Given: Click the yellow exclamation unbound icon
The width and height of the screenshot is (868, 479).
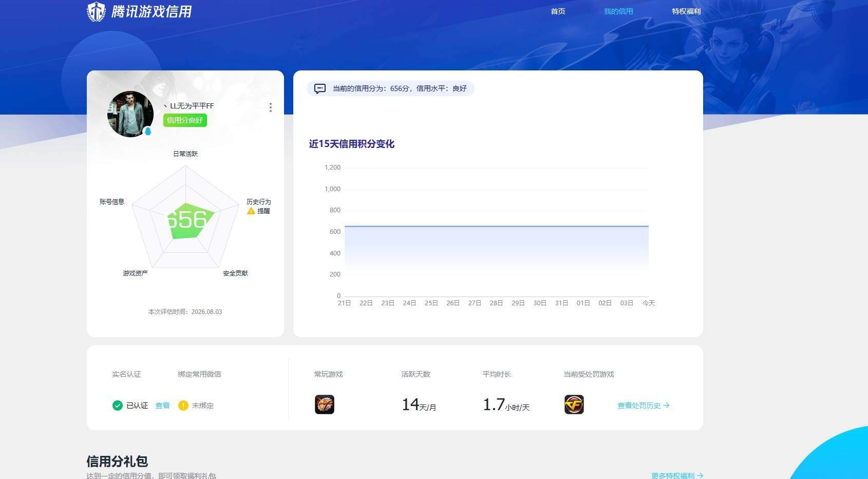Looking at the screenshot, I should (x=183, y=406).
